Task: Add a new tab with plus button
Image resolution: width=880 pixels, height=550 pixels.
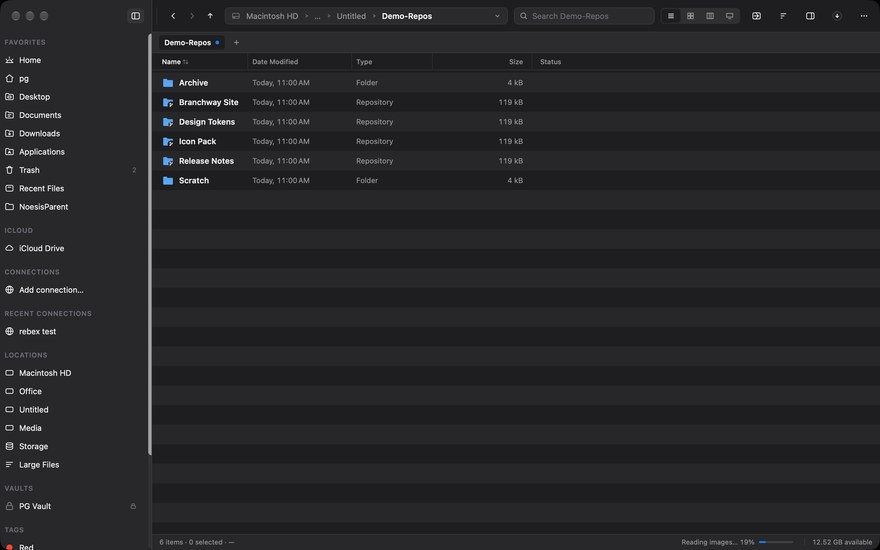Action: 236,43
